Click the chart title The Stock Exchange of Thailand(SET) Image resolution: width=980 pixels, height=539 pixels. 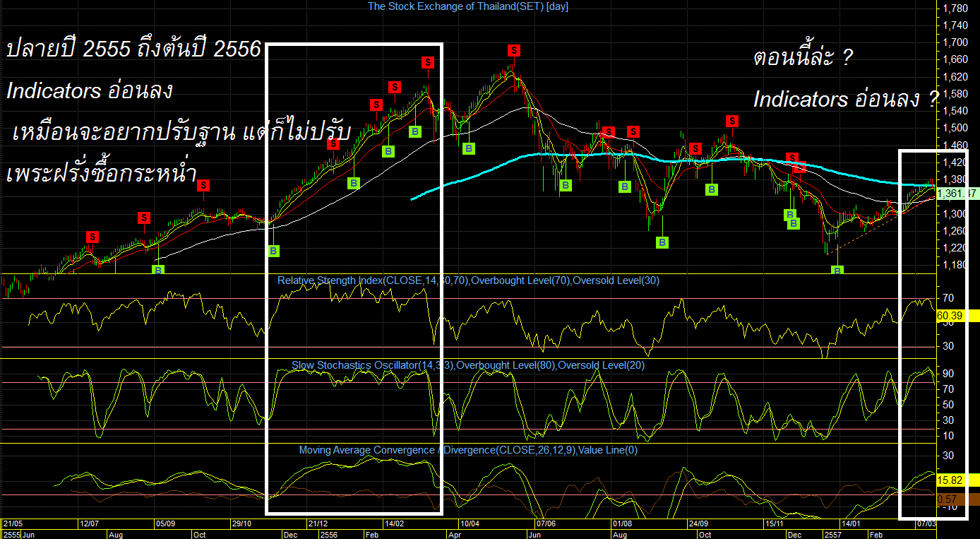click(468, 6)
